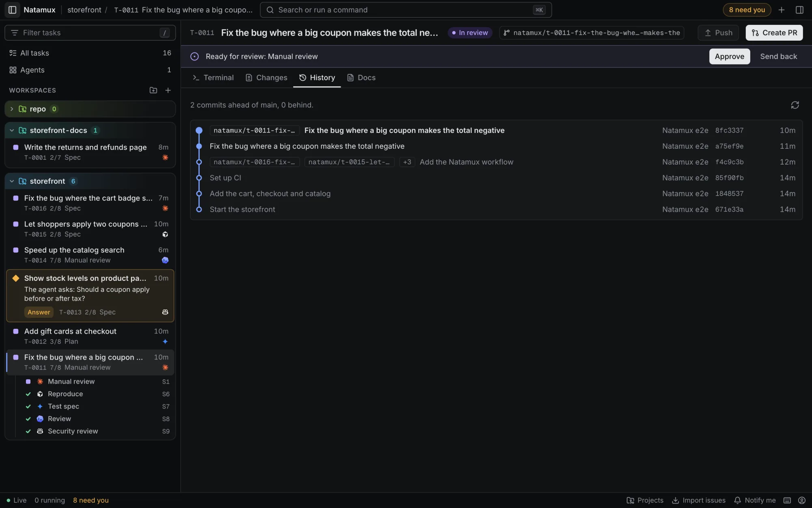Collapse the storefront-docs workspace
The width and height of the screenshot is (812, 508).
point(12,130)
